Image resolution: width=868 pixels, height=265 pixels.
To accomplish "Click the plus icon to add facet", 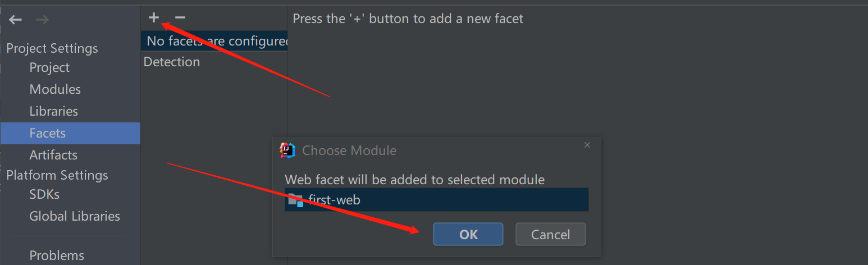I will pos(154,18).
